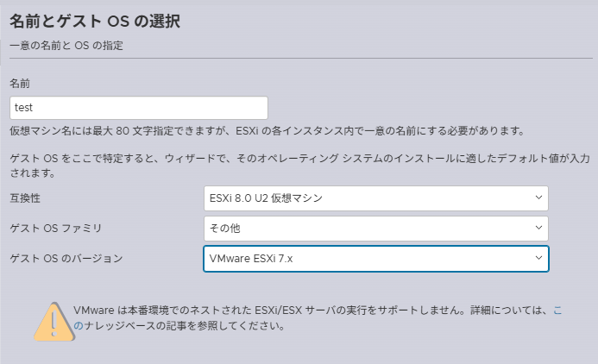Click the yellow warning triangle icon
The image size is (598, 364).
point(53,322)
